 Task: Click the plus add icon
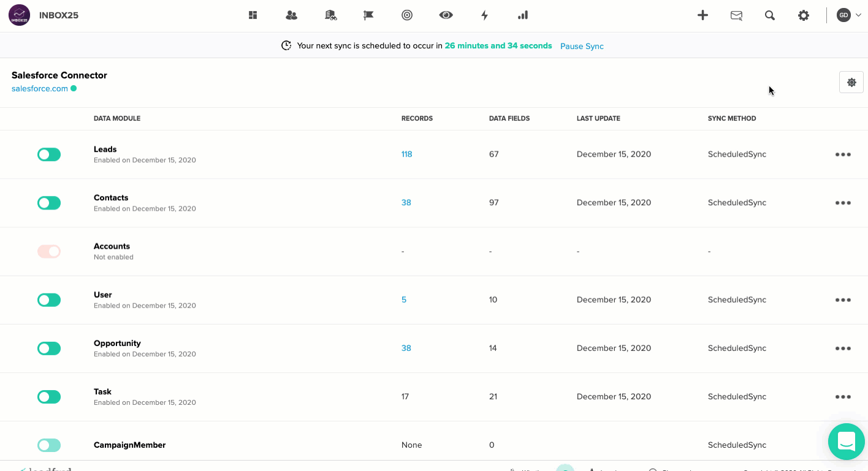pos(703,15)
